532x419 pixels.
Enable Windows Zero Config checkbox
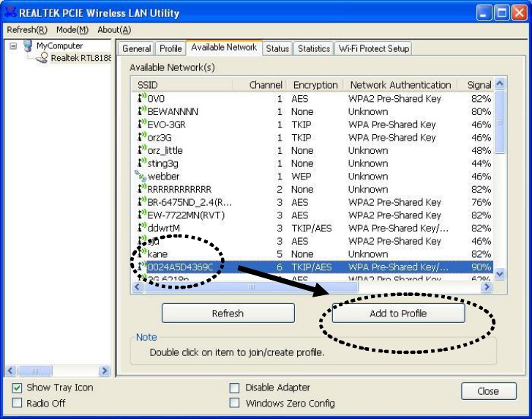[234, 403]
